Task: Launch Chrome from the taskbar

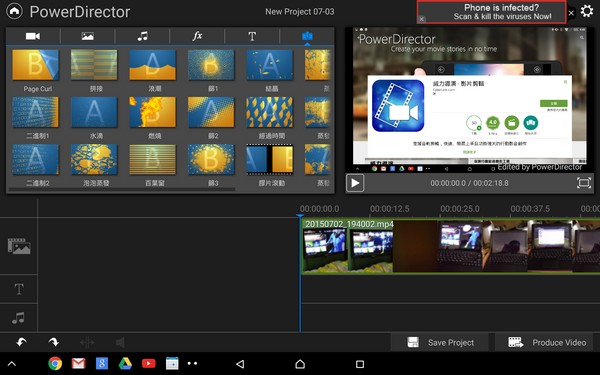Action: (x=55, y=363)
